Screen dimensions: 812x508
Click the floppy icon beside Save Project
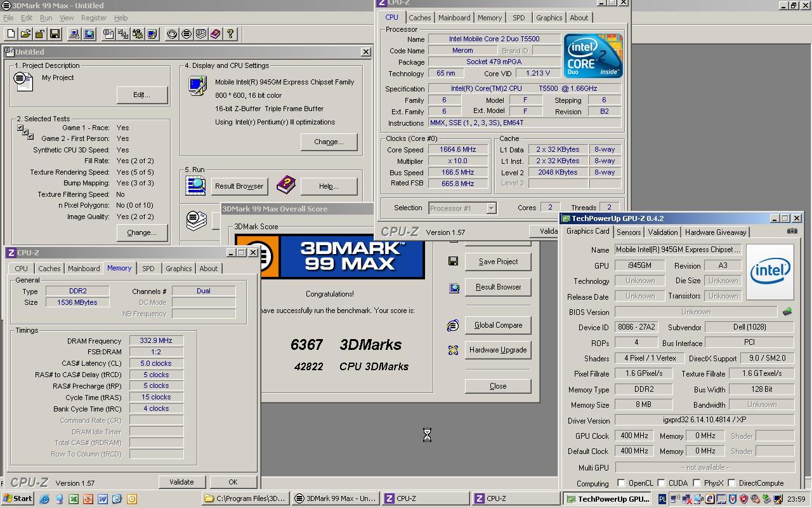click(453, 261)
